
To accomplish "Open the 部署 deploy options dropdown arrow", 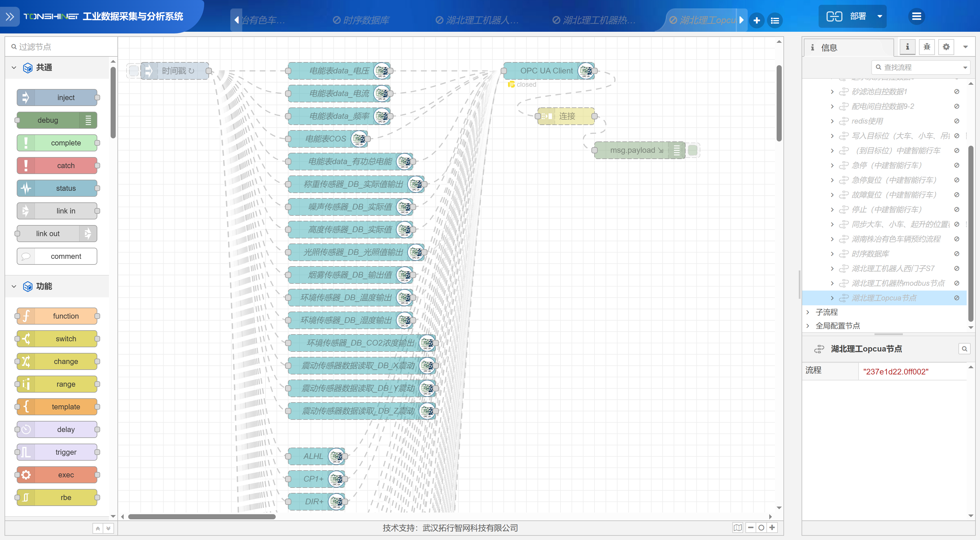I will tap(879, 16).
